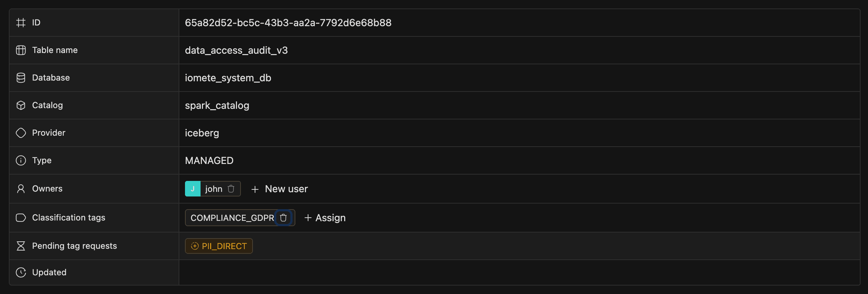
Task: Click the Type info circle icon
Action: tap(21, 160)
